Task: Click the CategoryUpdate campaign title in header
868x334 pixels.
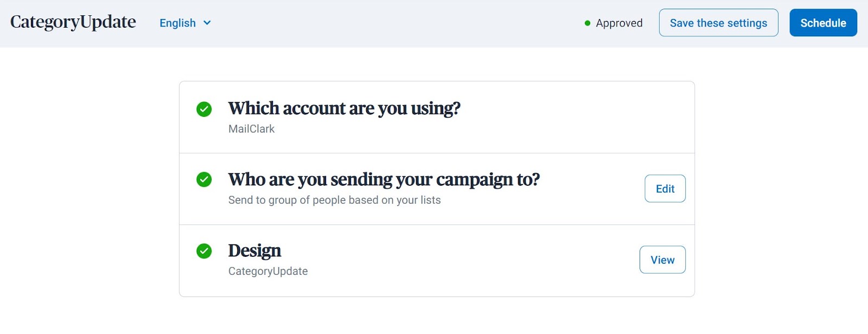Action: tap(73, 22)
